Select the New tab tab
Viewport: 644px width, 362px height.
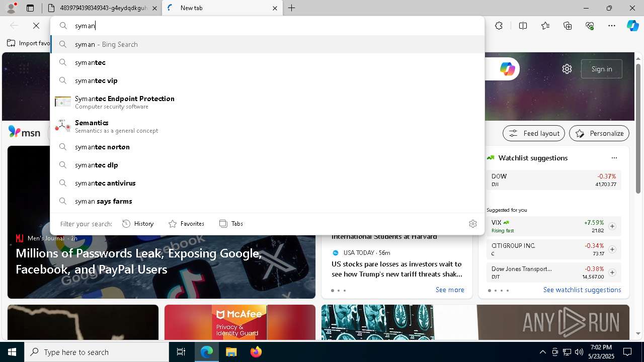[x=222, y=8]
